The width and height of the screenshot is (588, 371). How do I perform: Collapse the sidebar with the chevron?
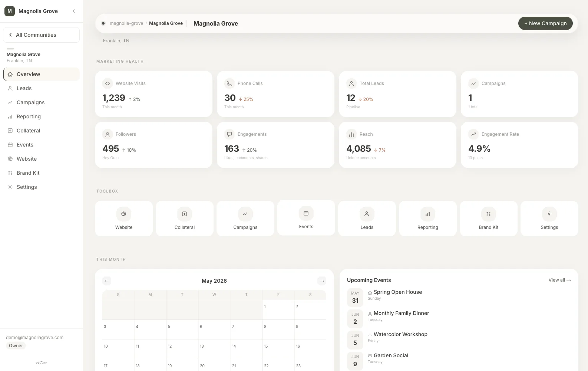pos(74,11)
